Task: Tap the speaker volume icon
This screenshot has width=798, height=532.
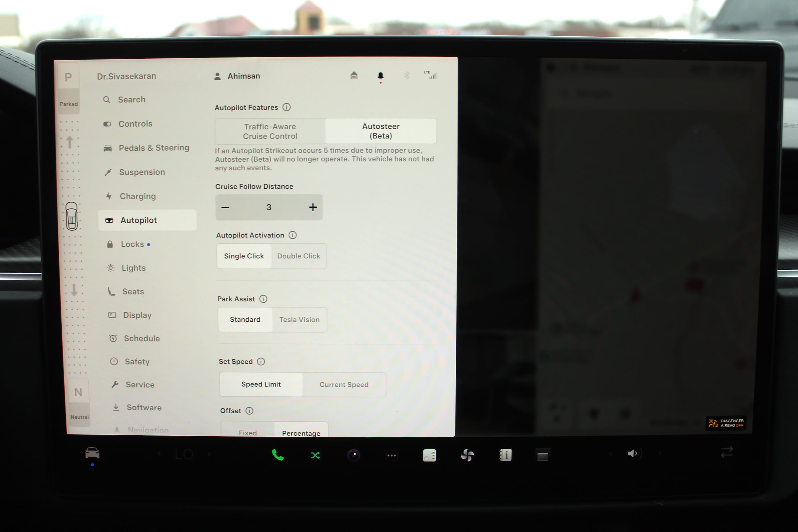Action: pyautogui.click(x=633, y=453)
